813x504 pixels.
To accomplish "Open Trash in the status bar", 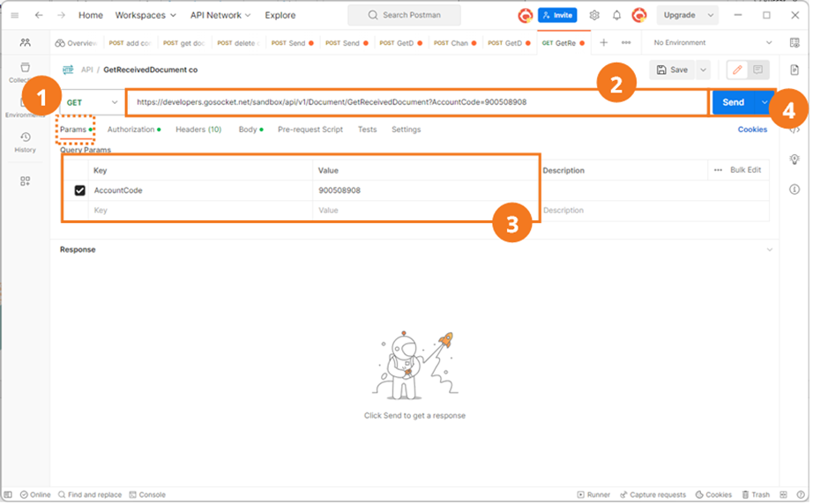I will click(x=756, y=494).
